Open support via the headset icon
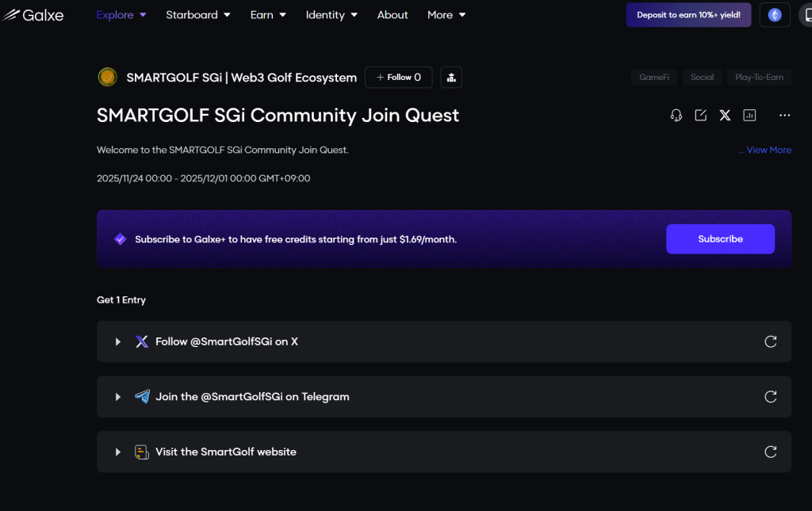Image resolution: width=812 pixels, height=511 pixels. [676, 116]
